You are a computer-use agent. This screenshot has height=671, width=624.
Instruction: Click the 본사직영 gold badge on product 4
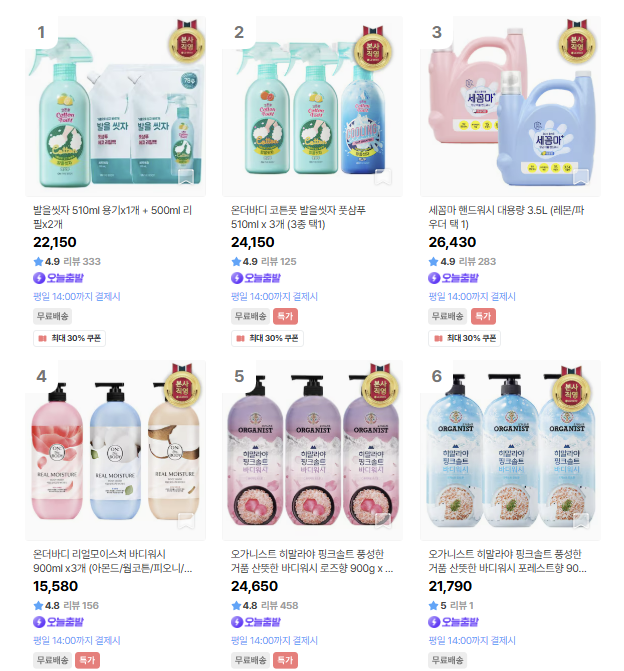tap(182, 386)
